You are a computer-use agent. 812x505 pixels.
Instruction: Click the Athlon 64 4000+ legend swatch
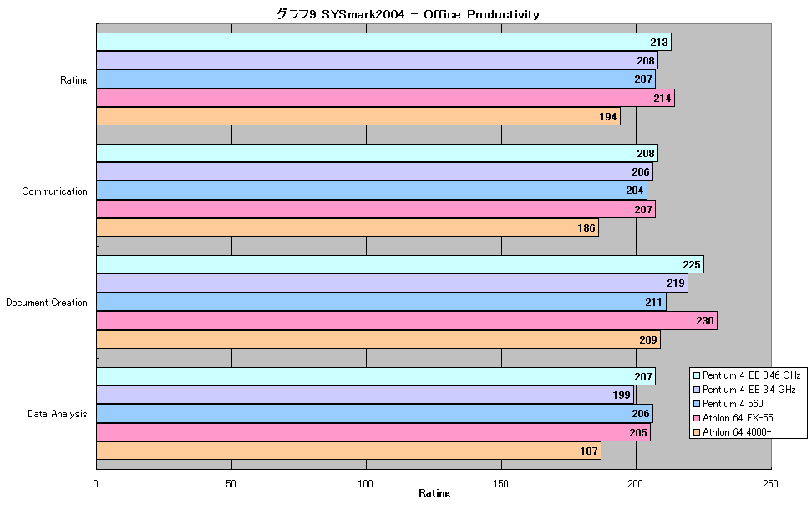pyautogui.click(x=697, y=432)
